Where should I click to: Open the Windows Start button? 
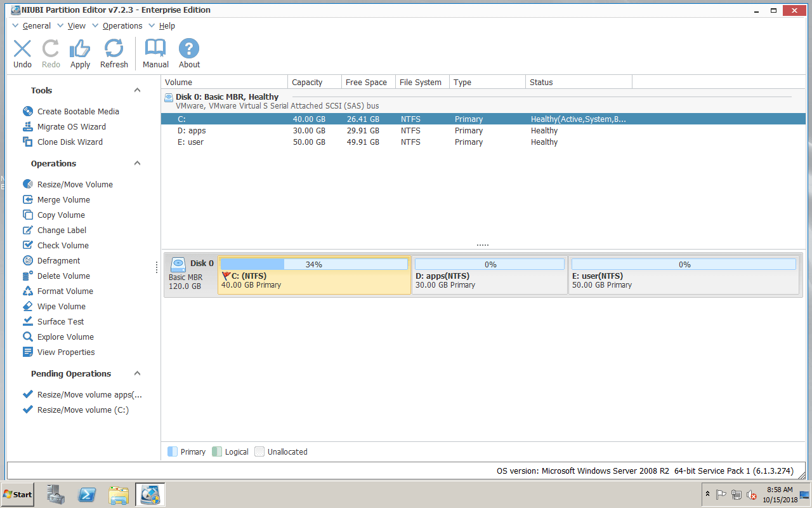[x=18, y=494]
